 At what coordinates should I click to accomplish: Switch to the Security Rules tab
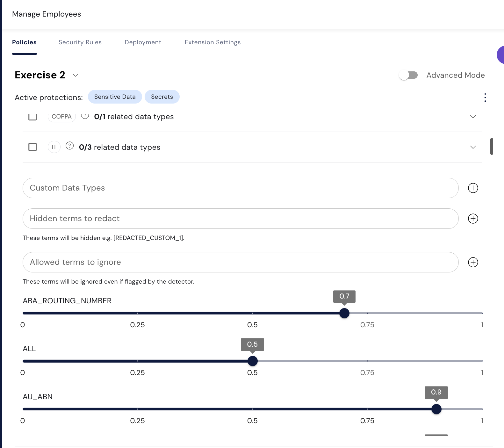(80, 42)
